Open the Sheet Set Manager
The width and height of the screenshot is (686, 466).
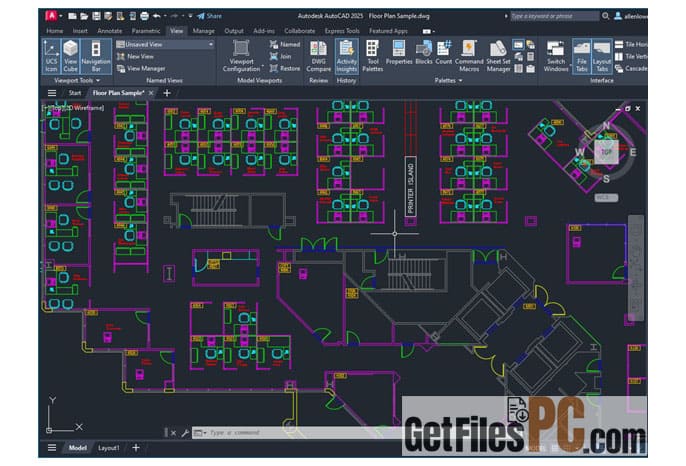coord(498,56)
